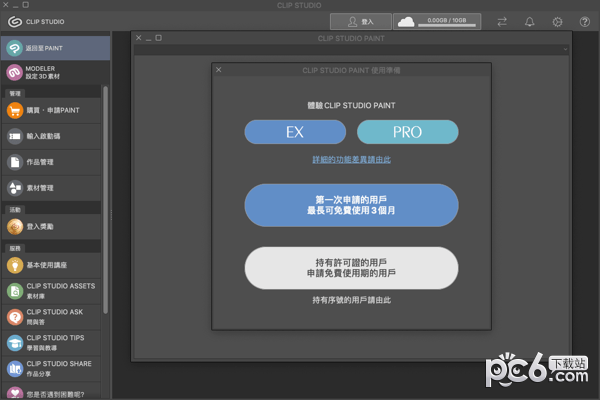Click the sync transfer arrows icon

502,22
